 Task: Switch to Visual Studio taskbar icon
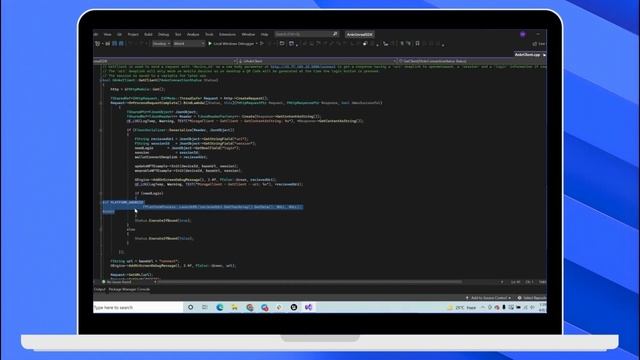click(x=309, y=307)
